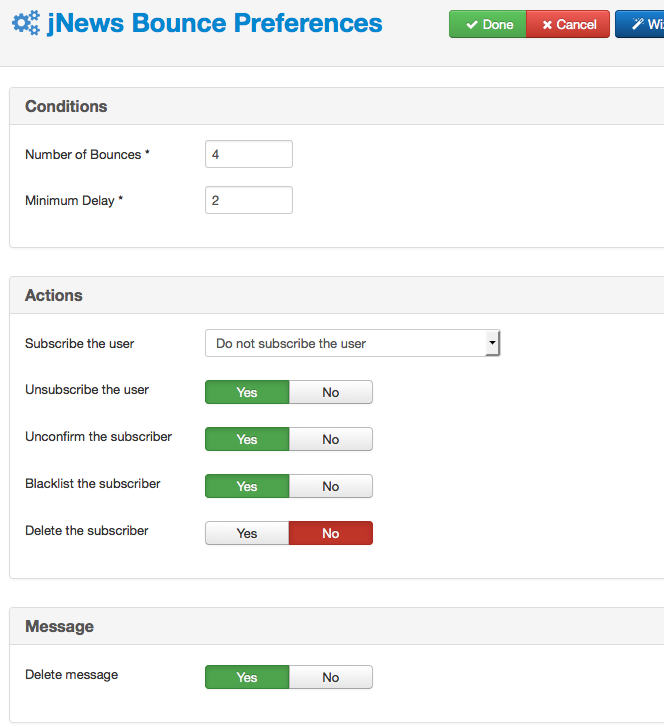Click the dropdown arrow on Subscribe the user
The width and height of the screenshot is (664, 727).
(492, 343)
